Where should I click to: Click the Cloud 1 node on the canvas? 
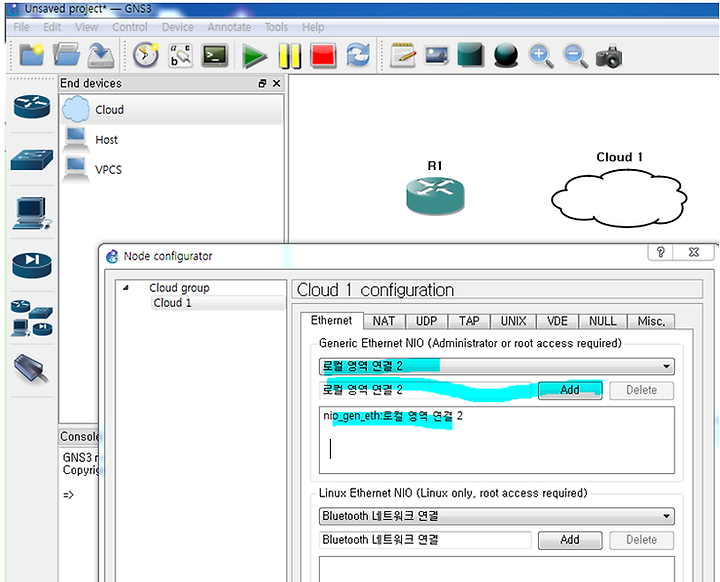(619, 198)
